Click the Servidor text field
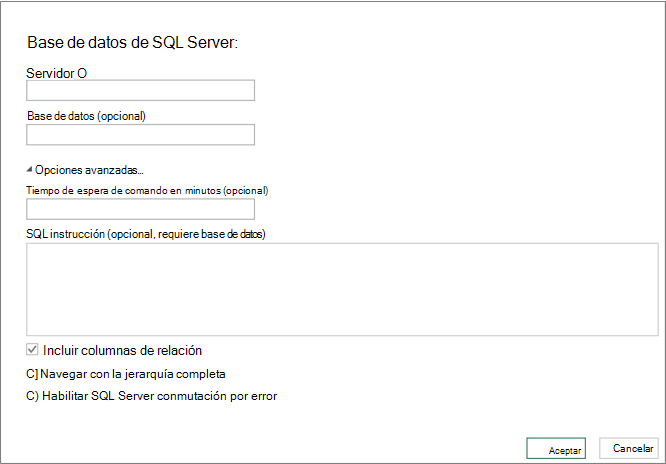This screenshot has width=666, height=464. click(141, 91)
